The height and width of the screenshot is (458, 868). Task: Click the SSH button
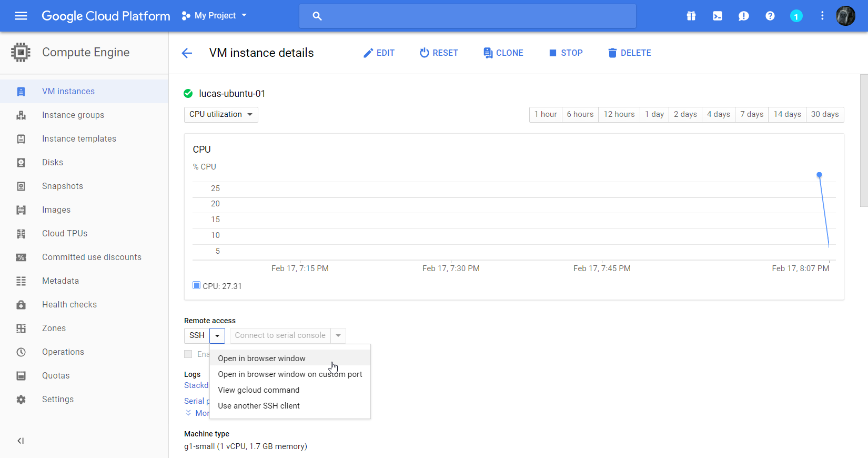(x=197, y=335)
